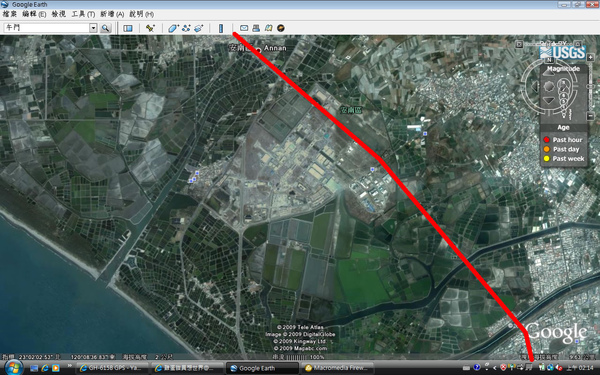Image resolution: width=600 pixels, height=375 pixels.
Task: Click the Annan place label marker
Action: [258, 50]
